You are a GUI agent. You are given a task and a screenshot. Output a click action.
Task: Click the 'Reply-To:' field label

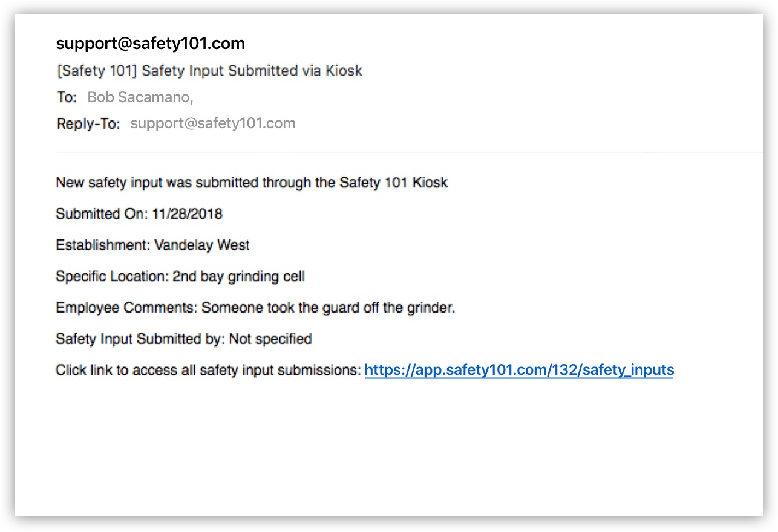click(x=89, y=123)
